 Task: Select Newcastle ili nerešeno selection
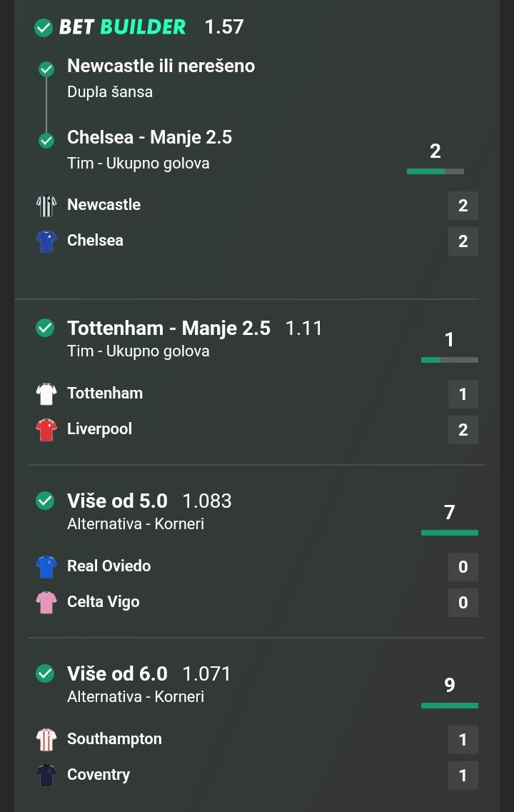pos(161,66)
